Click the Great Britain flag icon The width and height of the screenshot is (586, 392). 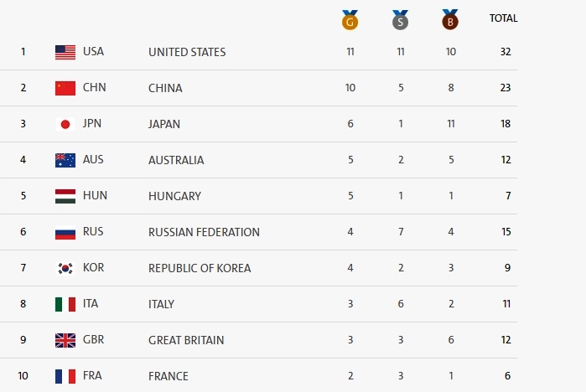tap(65, 340)
